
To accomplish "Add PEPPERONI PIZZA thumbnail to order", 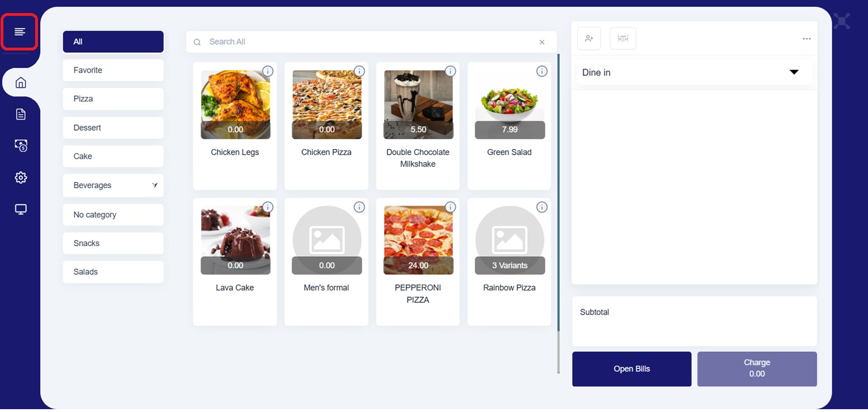I will [418, 240].
